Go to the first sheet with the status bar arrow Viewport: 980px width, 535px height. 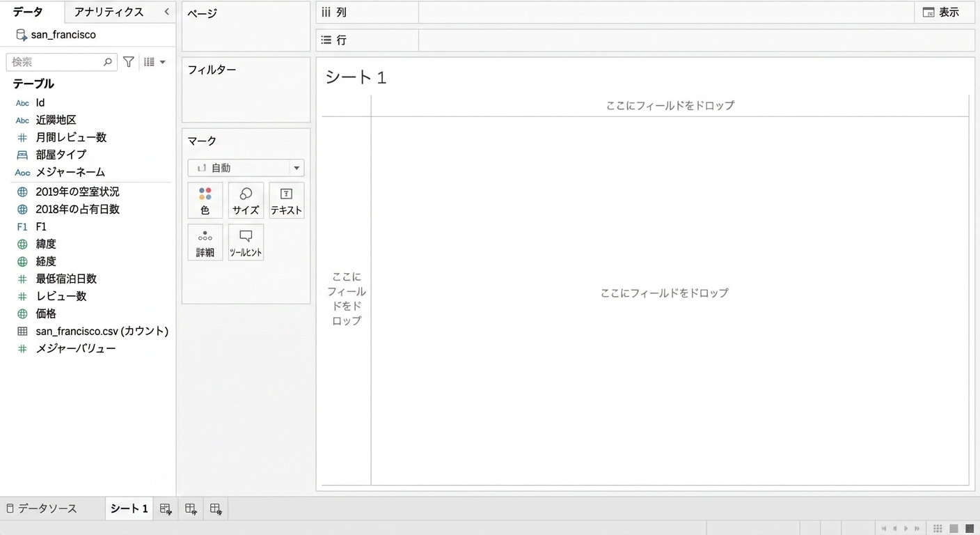(x=884, y=529)
